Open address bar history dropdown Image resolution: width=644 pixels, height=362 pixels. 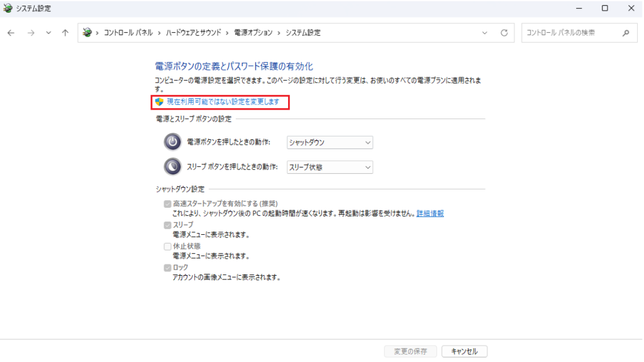pyautogui.click(x=485, y=33)
